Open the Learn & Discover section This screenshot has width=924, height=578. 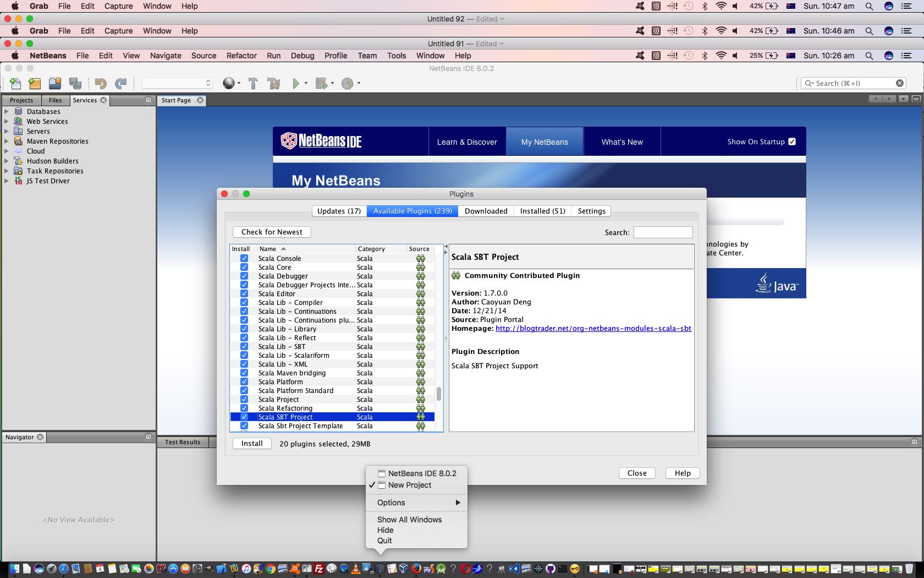467,141
